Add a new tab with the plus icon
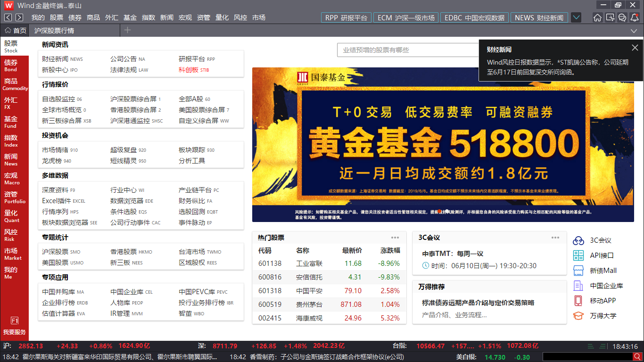 click(127, 30)
